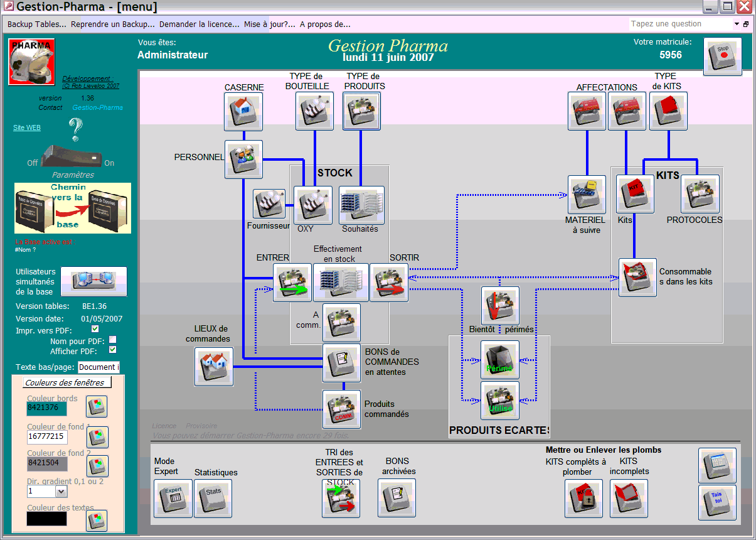Image resolution: width=756 pixels, height=540 pixels.
Task: Open the OXY stock icon
Action: pyautogui.click(x=313, y=205)
